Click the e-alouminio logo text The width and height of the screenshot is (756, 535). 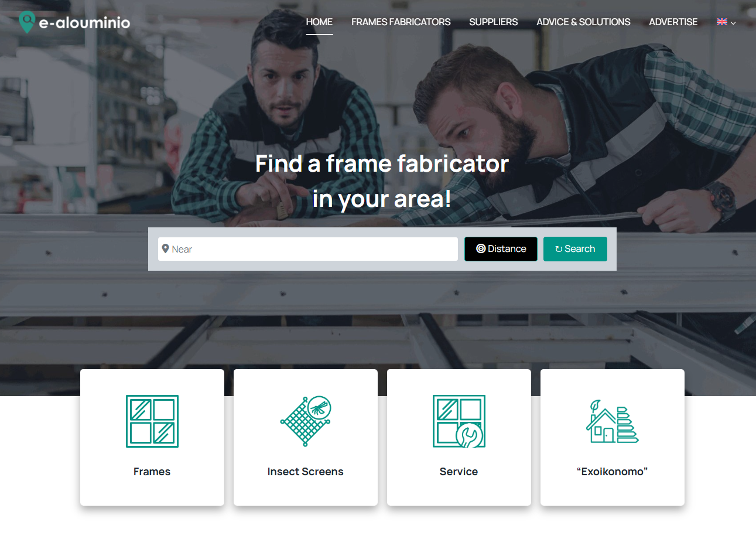pos(84,23)
